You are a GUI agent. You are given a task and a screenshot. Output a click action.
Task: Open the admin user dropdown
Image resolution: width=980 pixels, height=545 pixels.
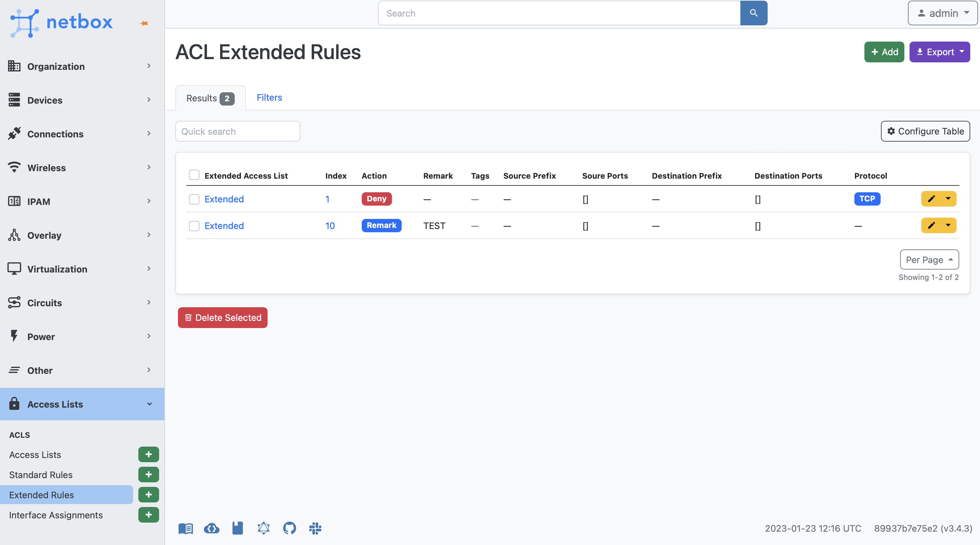coord(942,13)
